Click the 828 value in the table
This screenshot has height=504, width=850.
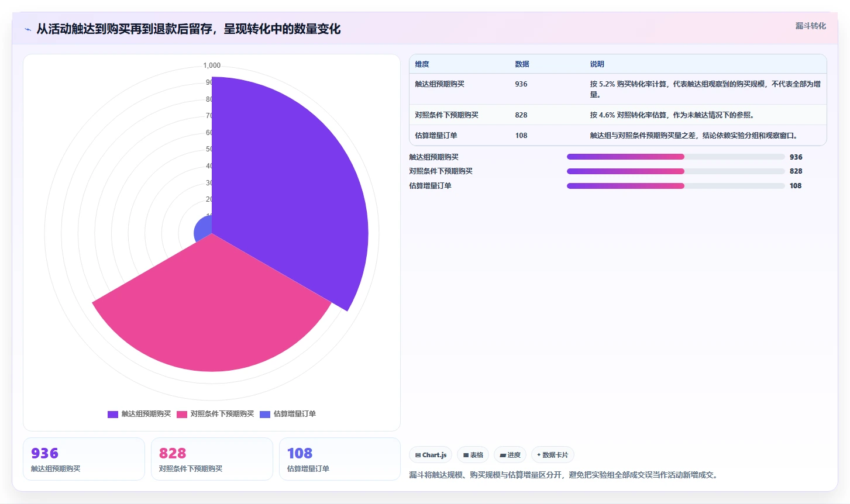[521, 115]
